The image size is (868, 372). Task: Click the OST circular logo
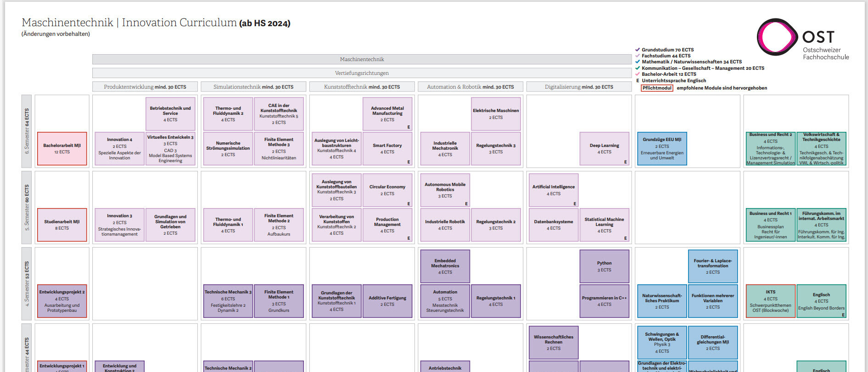click(x=777, y=37)
